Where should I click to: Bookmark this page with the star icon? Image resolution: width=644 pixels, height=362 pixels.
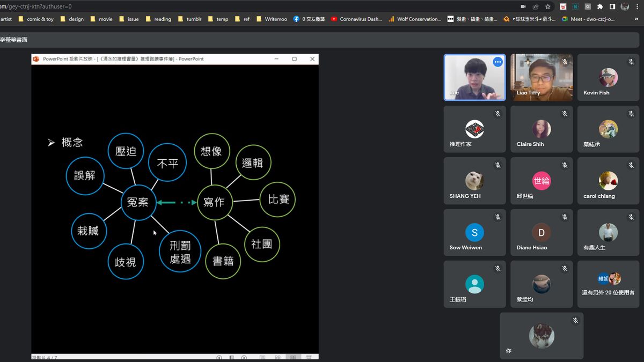548,6
